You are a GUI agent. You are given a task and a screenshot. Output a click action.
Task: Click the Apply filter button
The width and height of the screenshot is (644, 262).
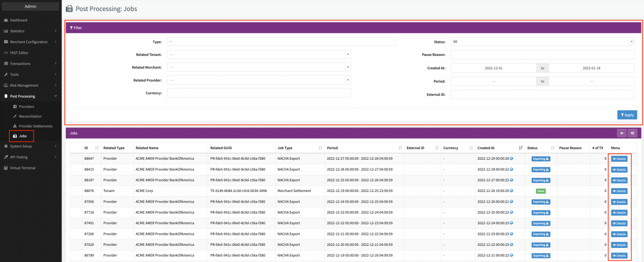tap(627, 115)
